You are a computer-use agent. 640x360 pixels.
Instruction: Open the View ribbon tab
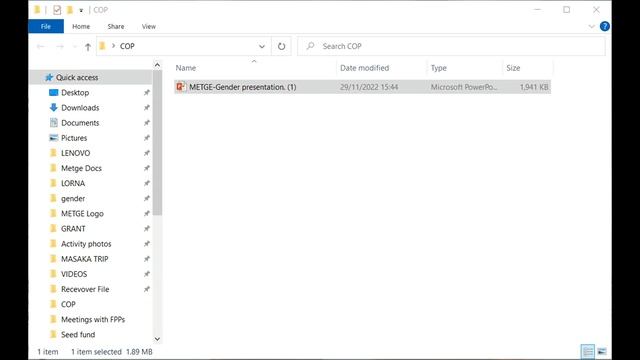[149, 27]
